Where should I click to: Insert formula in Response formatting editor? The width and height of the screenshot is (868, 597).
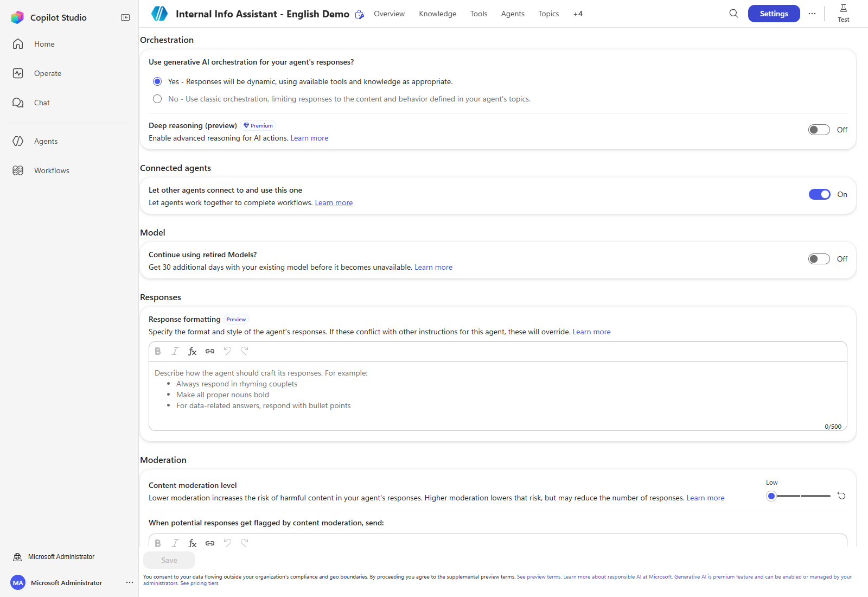tap(193, 351)
